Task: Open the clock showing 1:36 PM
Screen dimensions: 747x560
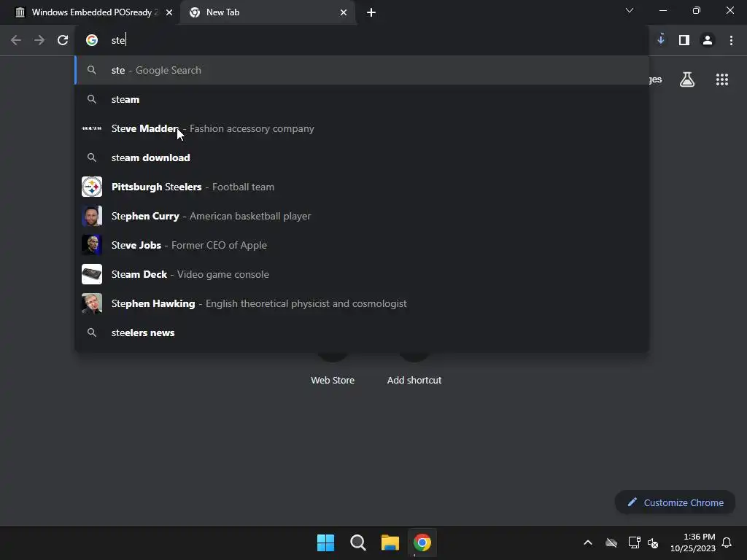Action: point(693,542)
